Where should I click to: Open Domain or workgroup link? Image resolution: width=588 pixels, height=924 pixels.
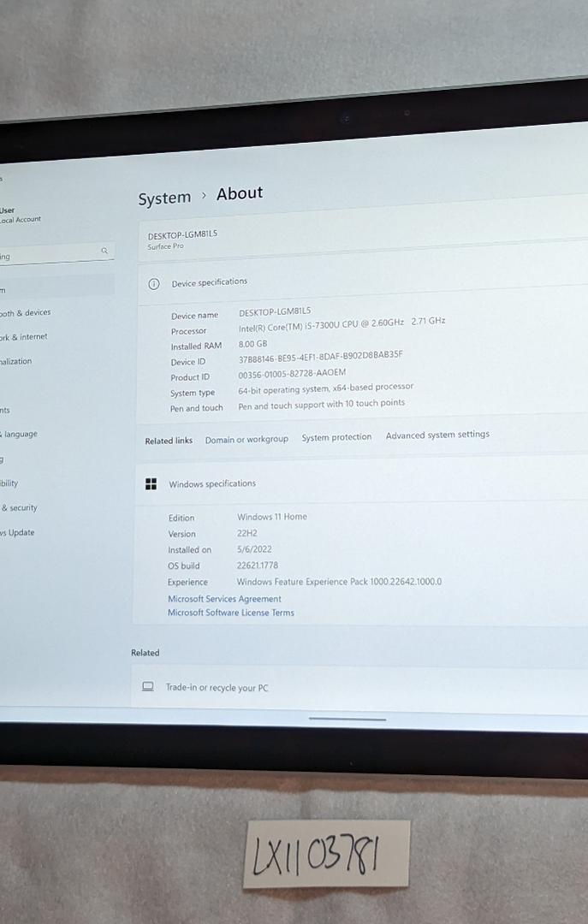click(x=246, y=440)
